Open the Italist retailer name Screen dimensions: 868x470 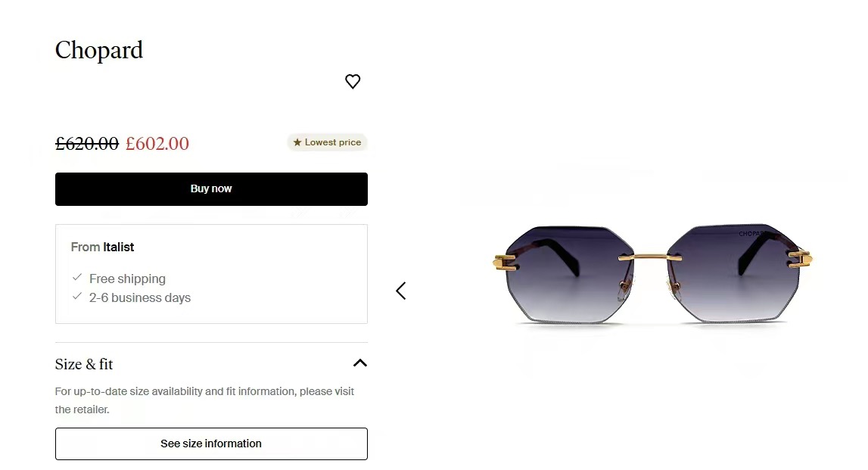119,247
